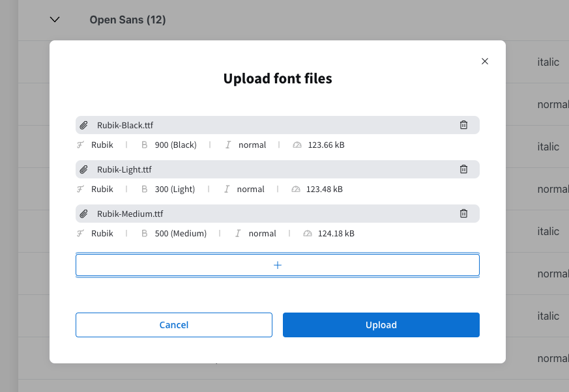Close the Upload font files dialog
569x392 pixels.
485,61
